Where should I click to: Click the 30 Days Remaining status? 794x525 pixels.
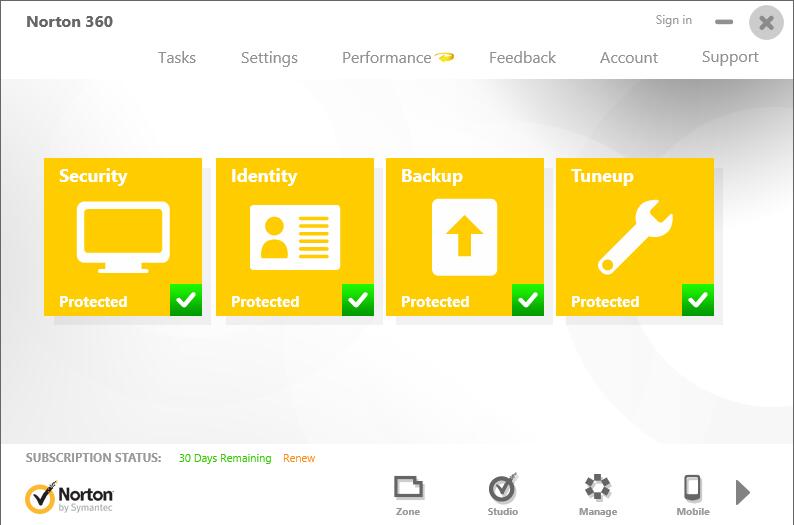(x=225, y=458)
